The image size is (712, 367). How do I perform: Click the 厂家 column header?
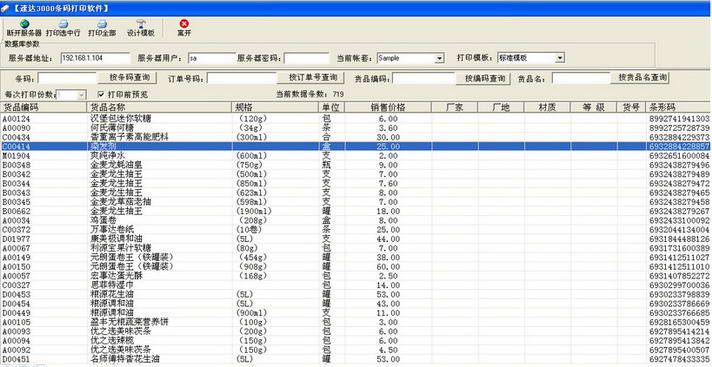pos(455,107)
